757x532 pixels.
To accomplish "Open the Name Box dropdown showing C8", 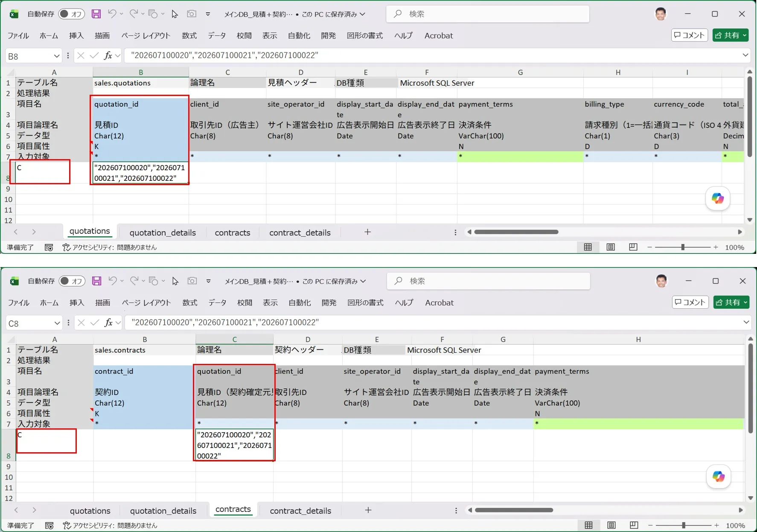I will (57, 323).
